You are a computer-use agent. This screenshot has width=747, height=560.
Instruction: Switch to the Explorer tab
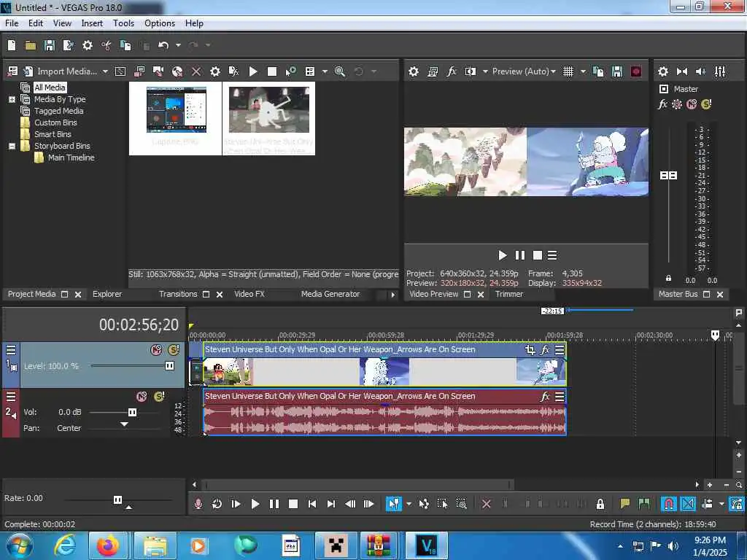click(x=107, y=295)
